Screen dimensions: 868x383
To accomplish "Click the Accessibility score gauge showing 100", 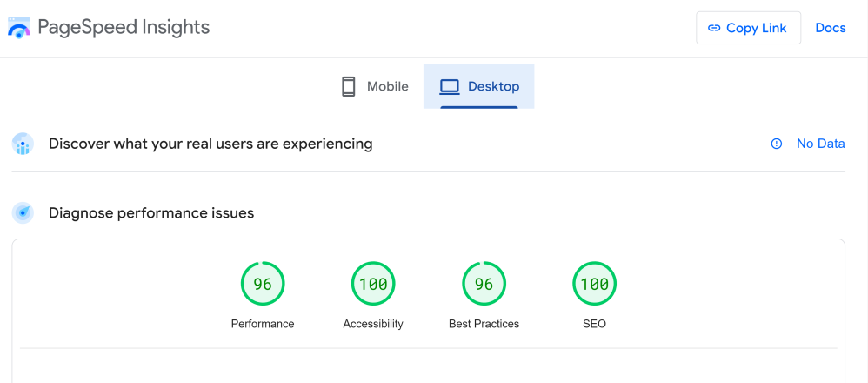I will pos(373,284).
